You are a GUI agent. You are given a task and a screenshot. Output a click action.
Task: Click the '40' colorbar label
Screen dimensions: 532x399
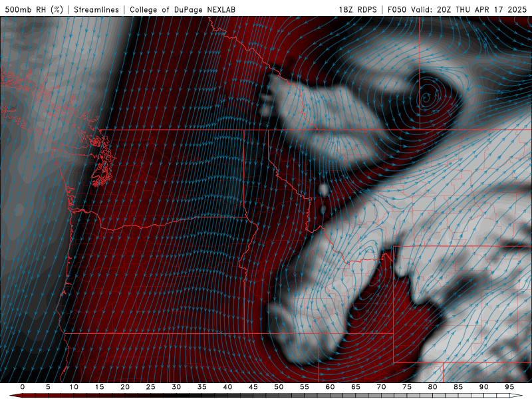(x=227, y=387)
